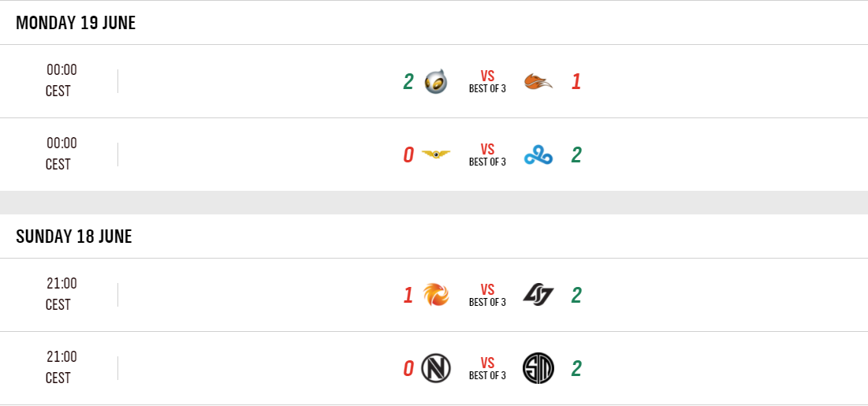Click Cloud9's green score of 2

576,155
